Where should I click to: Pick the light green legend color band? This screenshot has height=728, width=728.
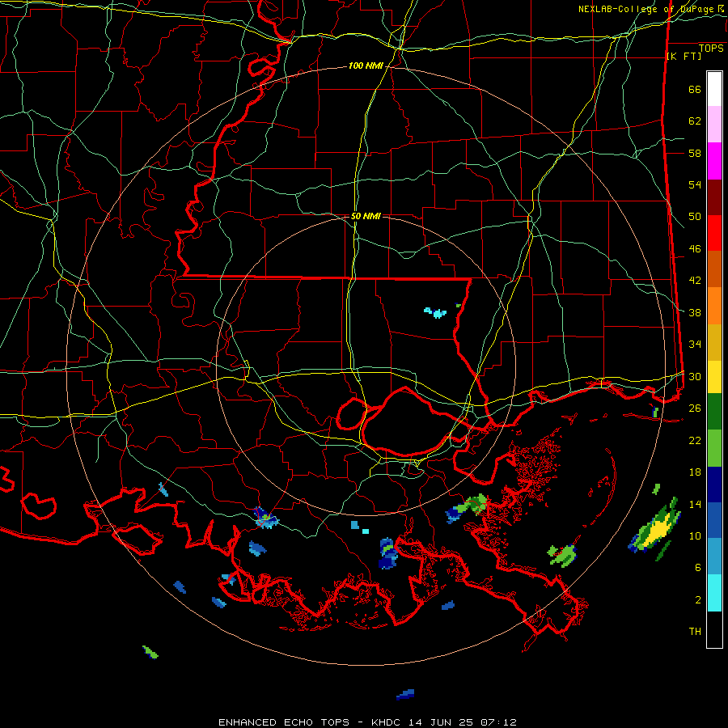pos(714,448)
